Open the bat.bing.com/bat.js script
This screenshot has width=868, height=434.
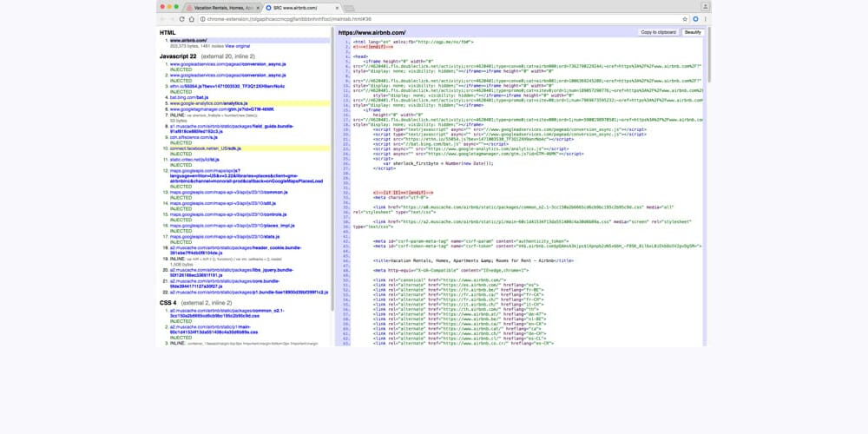tap(189, 97)
